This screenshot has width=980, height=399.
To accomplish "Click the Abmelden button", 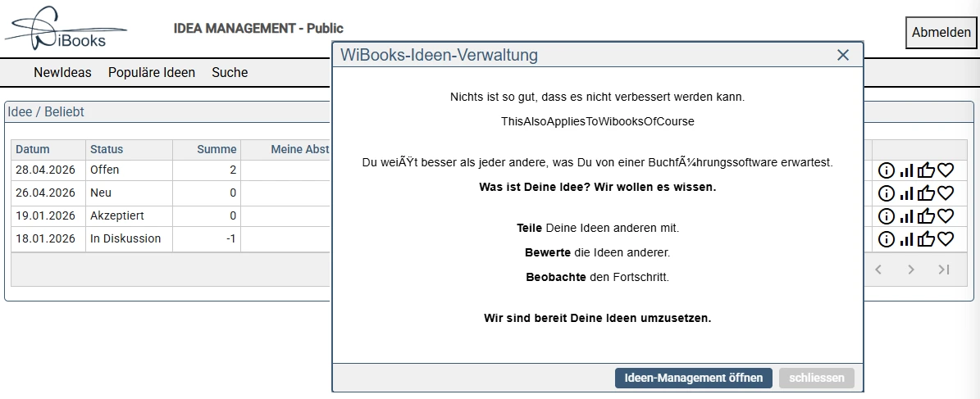I will pos(941,33).
